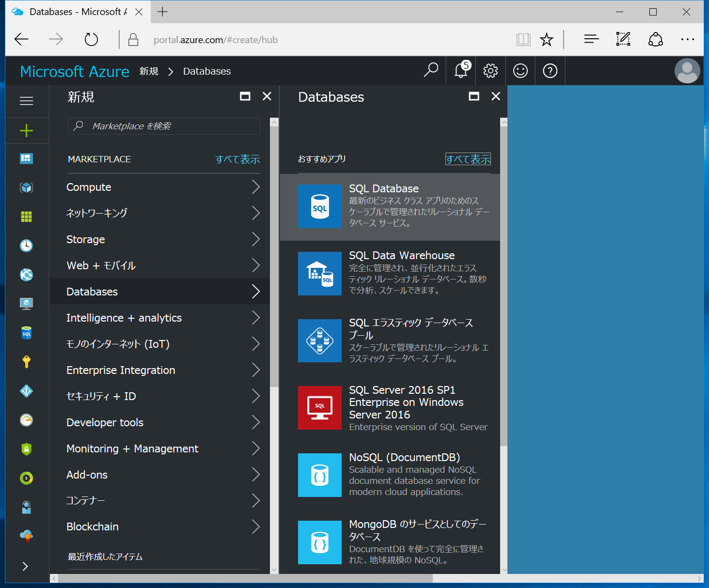709x588 pixels.
Task: Click the browser back arrow
Action: [x=21, y=39]
